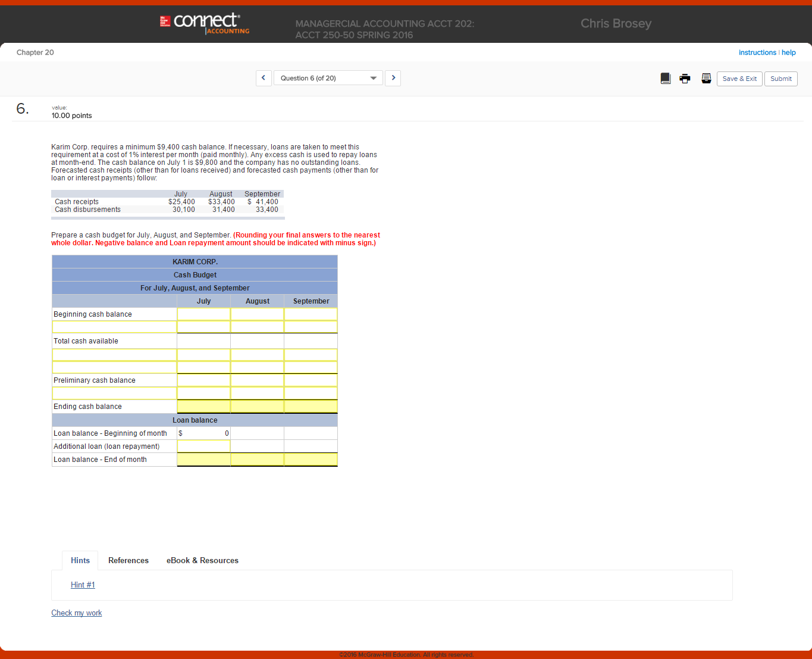Click the Submit button
This screenshot has width=812, height=659.
(781, 79)
